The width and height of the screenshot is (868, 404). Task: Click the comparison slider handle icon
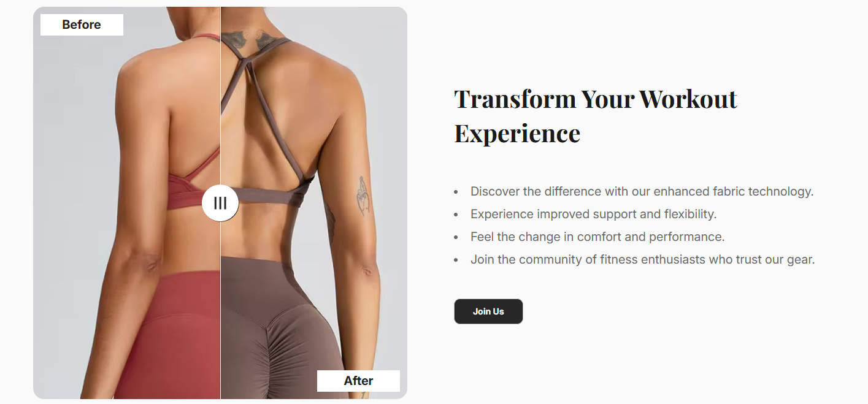click(x=220, y=203)
